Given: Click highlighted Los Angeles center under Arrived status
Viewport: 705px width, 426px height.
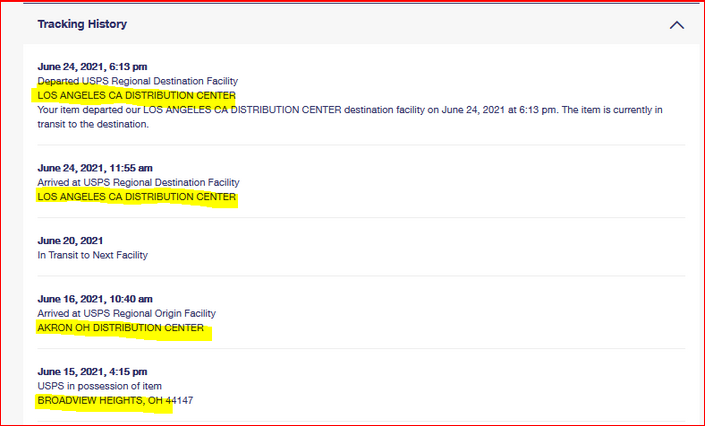Looking at the screenshot, I should (136, 198).
